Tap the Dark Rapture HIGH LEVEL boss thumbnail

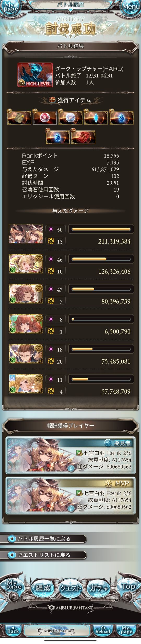pos(35,75)
